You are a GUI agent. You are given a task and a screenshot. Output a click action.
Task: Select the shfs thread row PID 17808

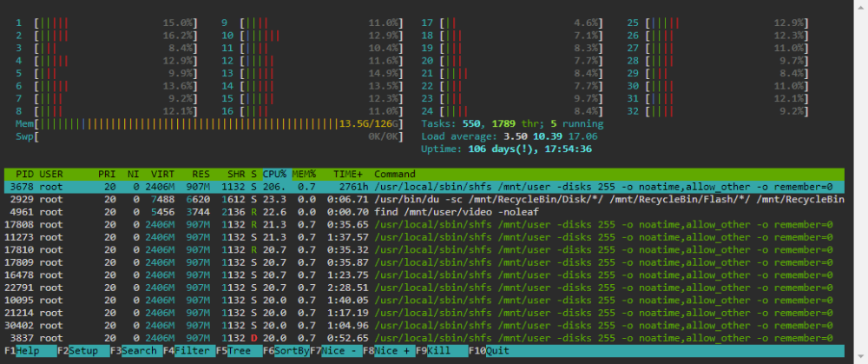(424, 224)
